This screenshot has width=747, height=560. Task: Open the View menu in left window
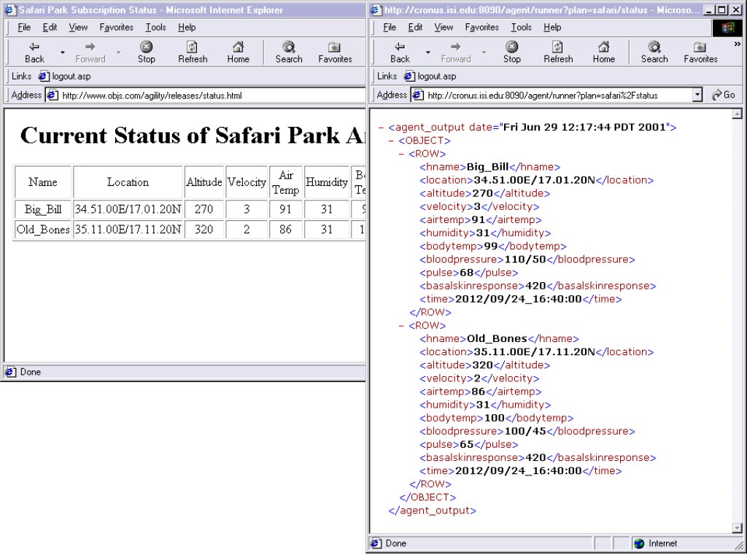[x=78, y=27]
